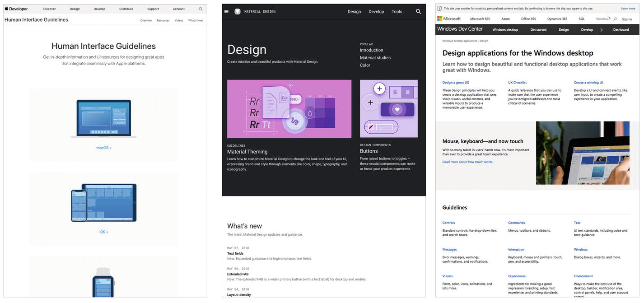This screenshot has width=644, height=303.
Task: Open Get started nav item
Action: [538, 30]
